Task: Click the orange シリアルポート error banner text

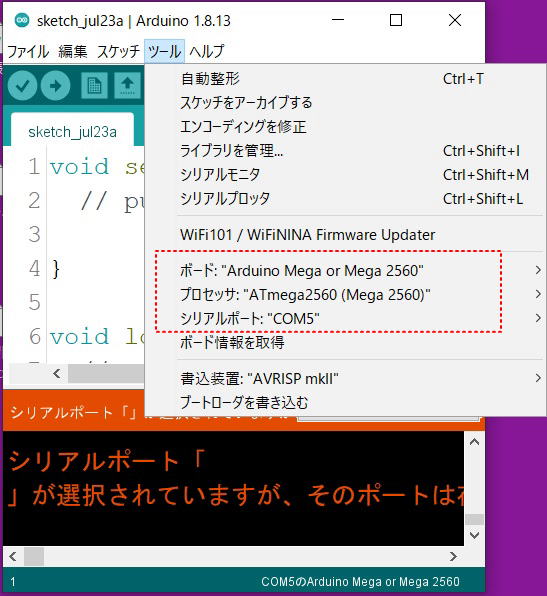Action: pyautogui.click(x=72, y=412)
